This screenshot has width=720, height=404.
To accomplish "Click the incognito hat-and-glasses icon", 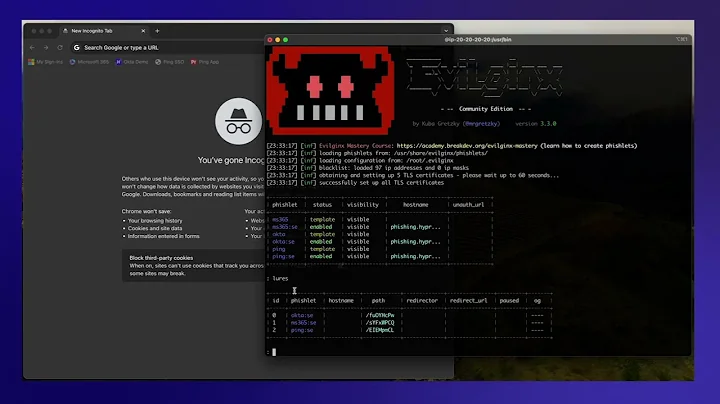I will pos(238,121).
